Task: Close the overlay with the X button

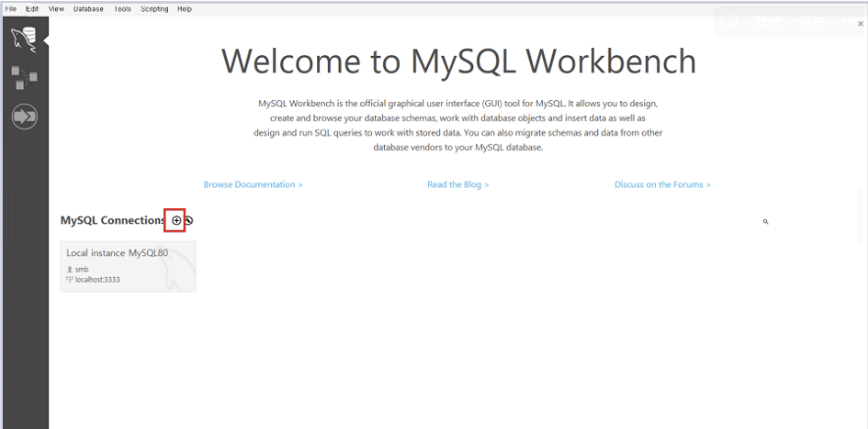Action: click(x=860, y=24)
